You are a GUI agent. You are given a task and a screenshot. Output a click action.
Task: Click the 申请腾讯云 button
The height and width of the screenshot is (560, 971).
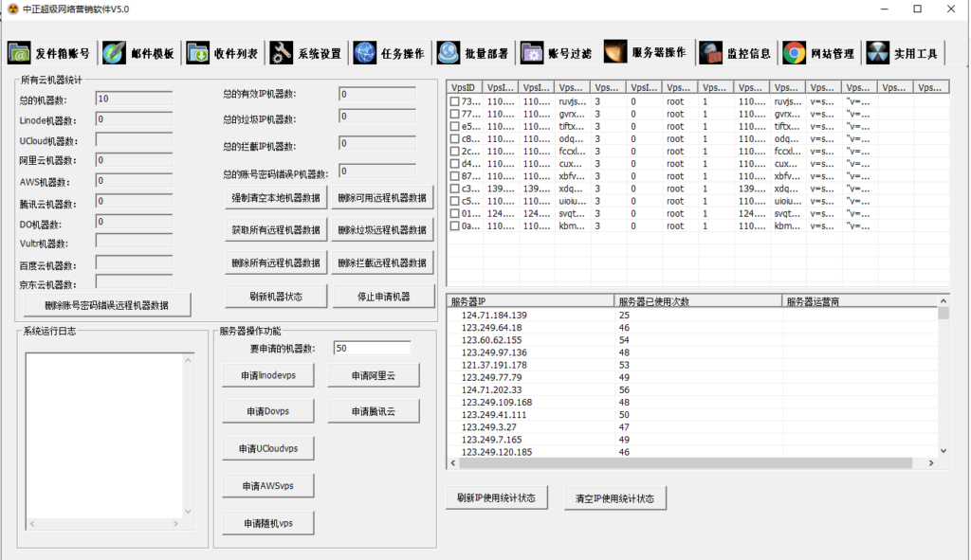[374, 411]
